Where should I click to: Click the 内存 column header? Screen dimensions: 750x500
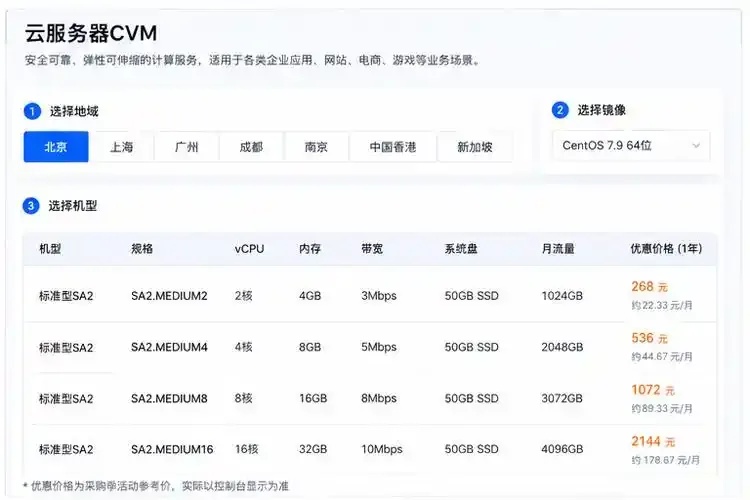pyautogui.click(x=310, y=249)
